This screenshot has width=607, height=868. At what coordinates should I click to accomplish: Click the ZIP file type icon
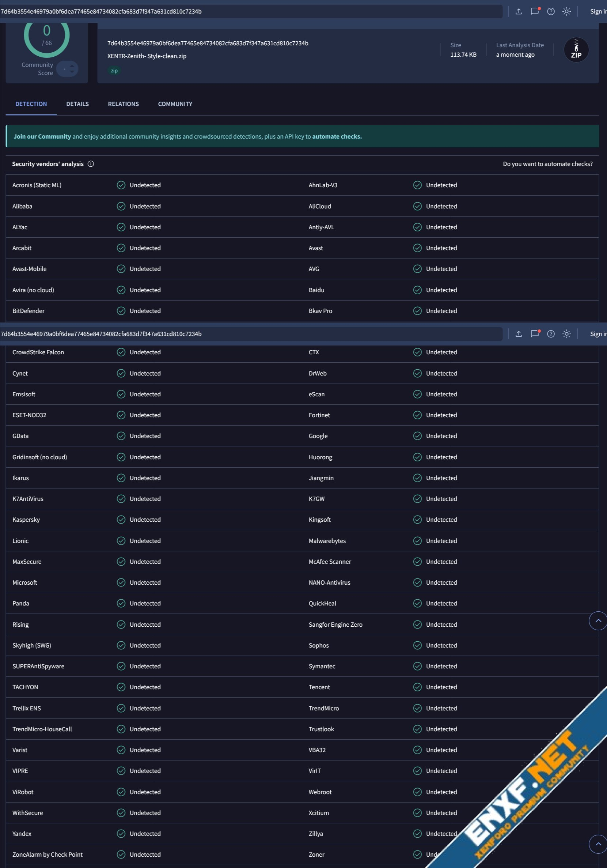click(x=576, y=49)
